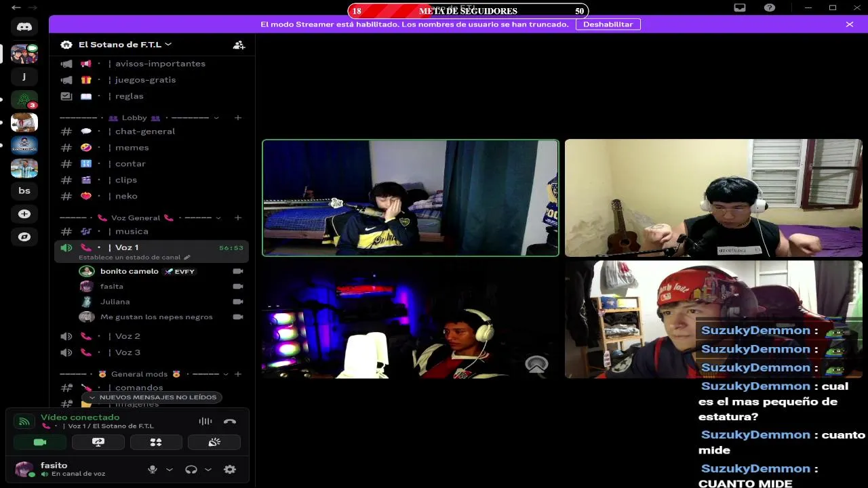Click the 'Vídeo conectado' status text
868x488 pixels.
[x=80, y=418]
